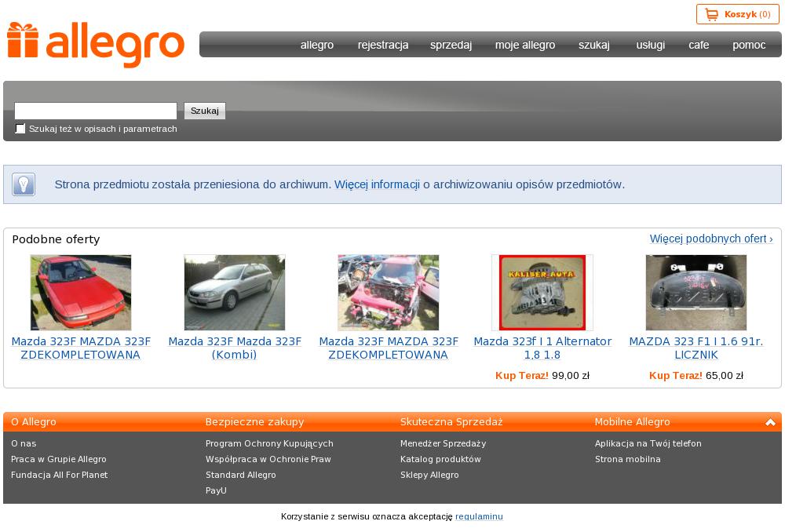Screen dimensions: 785x532
Task: Open the Alternator product thumbnail
Action: (x=542, y=293)
